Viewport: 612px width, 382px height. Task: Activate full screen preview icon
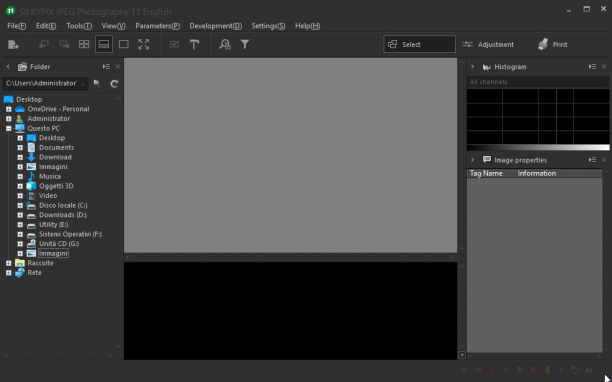pos(144,44)
